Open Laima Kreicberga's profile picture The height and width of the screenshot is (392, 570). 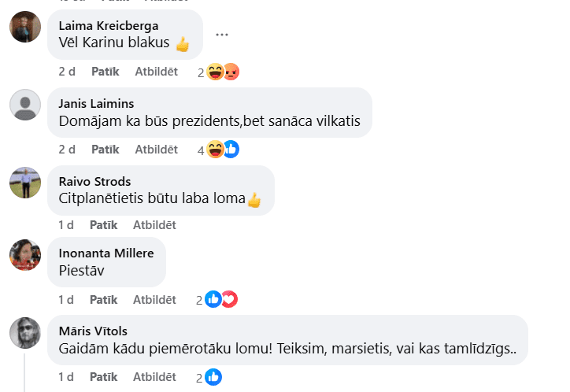coord(25,27)
